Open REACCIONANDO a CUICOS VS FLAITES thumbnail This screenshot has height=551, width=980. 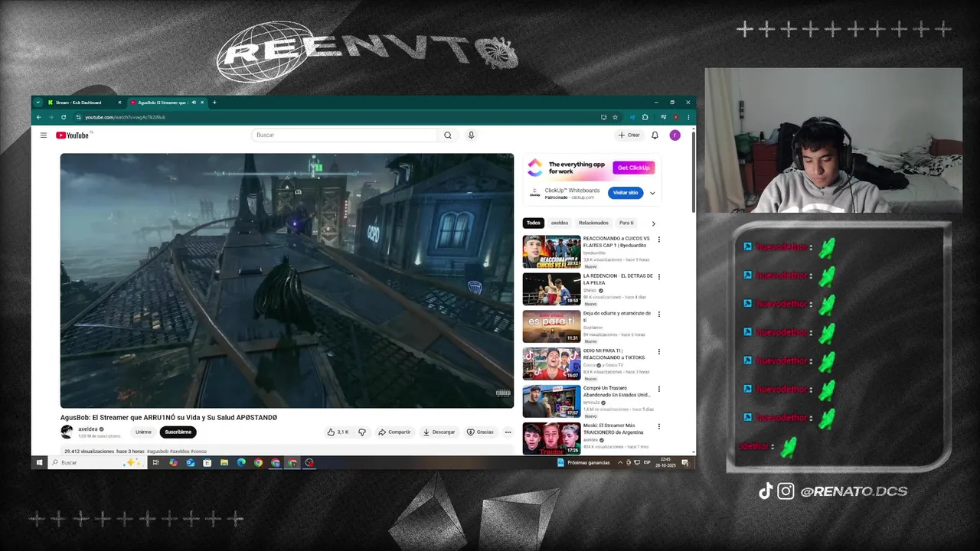pos(551,252)
